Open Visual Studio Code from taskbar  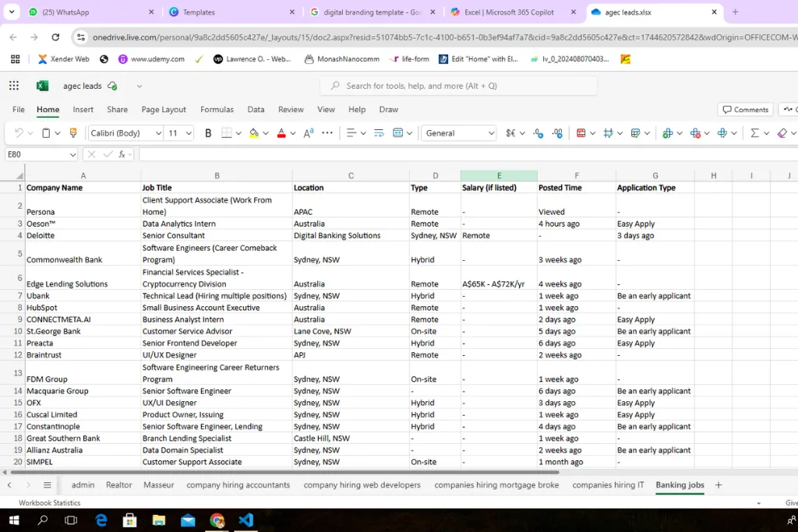pos(246,520)
